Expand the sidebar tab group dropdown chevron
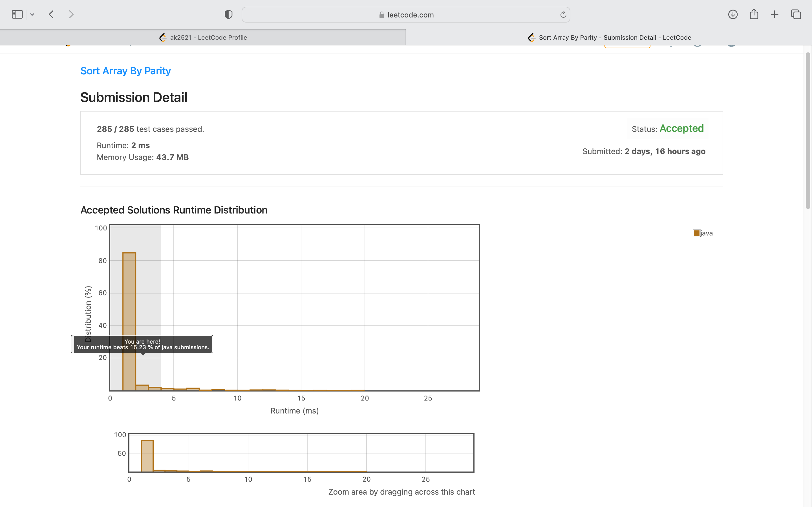This screenshot has width=812, height=507. [32, 14]
